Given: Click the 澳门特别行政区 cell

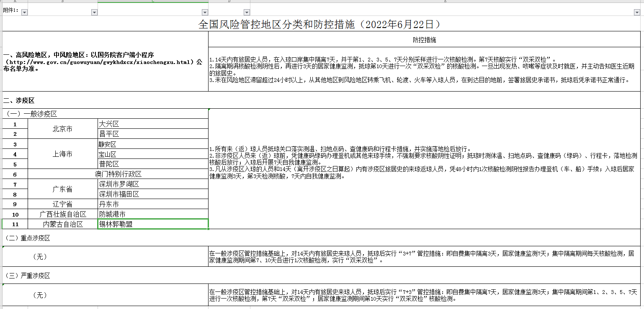Looking at the screenshot, I should 118,174.
